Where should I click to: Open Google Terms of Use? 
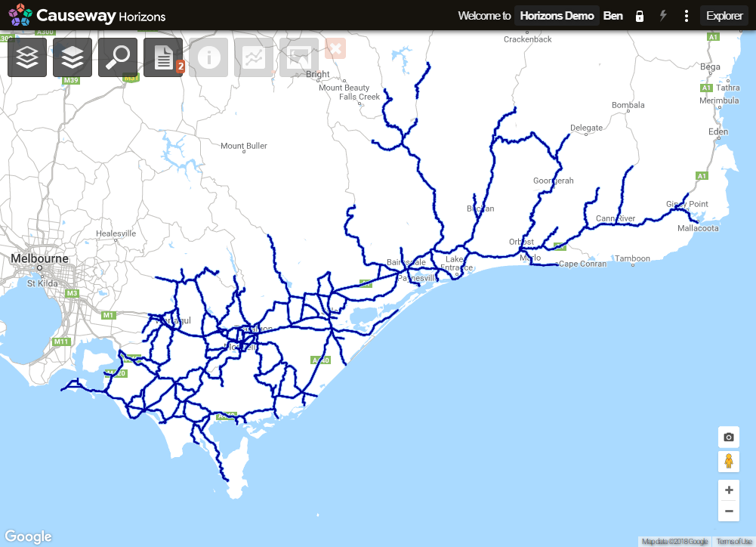click(x=735, y=541)
